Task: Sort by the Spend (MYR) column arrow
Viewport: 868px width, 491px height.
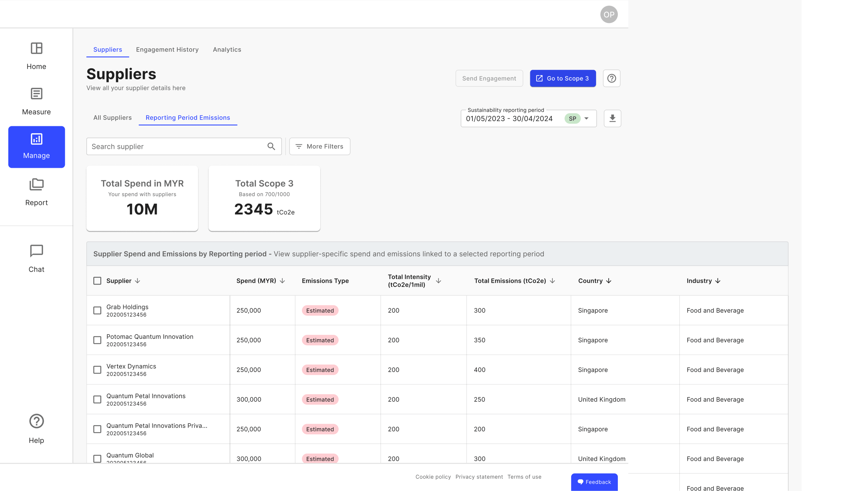Action: tap(283, 281)
